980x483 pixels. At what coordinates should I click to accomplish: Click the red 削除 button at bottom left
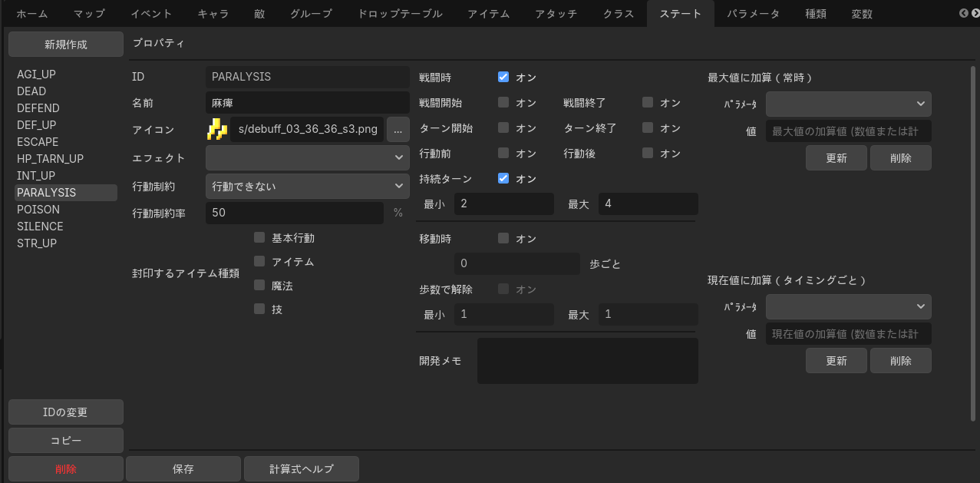(66, 468)
